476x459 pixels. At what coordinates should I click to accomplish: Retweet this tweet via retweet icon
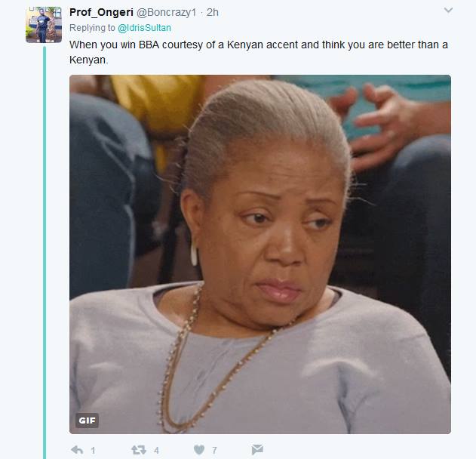139,450
